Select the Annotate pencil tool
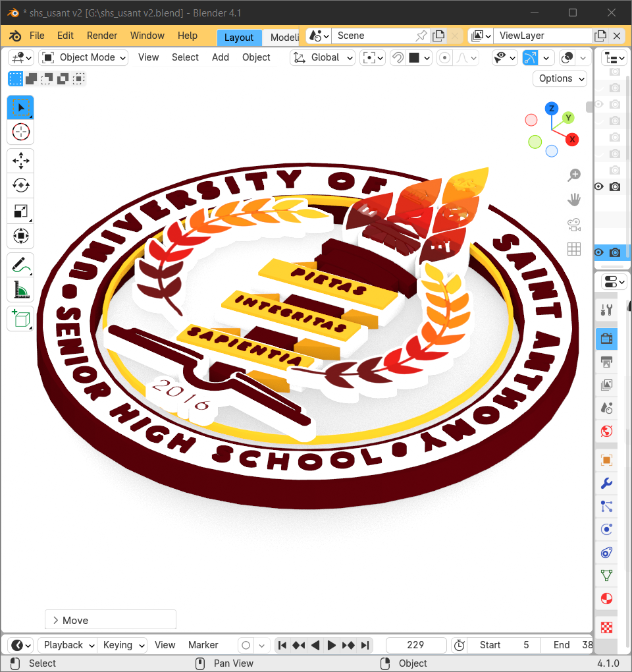The height and width of the screenshot is (672, 632). click(20, 266)
